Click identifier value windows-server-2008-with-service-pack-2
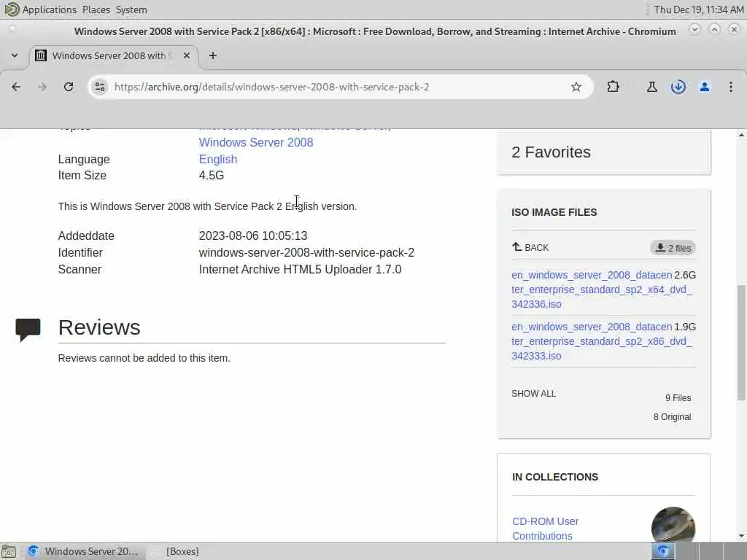This screenshot has height=560, width=747. [x=306, y=252]
